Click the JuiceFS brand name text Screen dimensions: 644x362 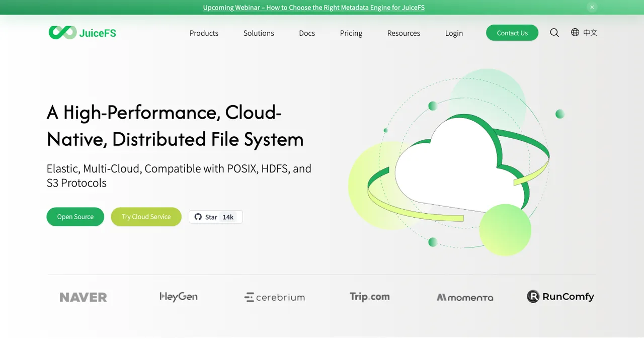(x=98, y=33)
